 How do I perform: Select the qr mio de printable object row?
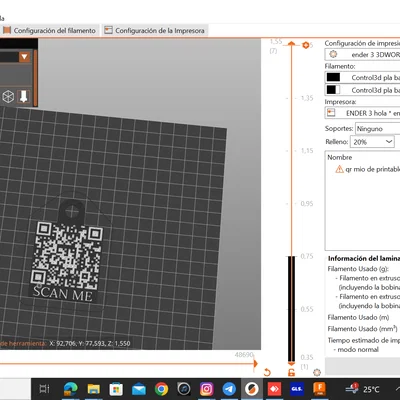click(x=363, y=169)
